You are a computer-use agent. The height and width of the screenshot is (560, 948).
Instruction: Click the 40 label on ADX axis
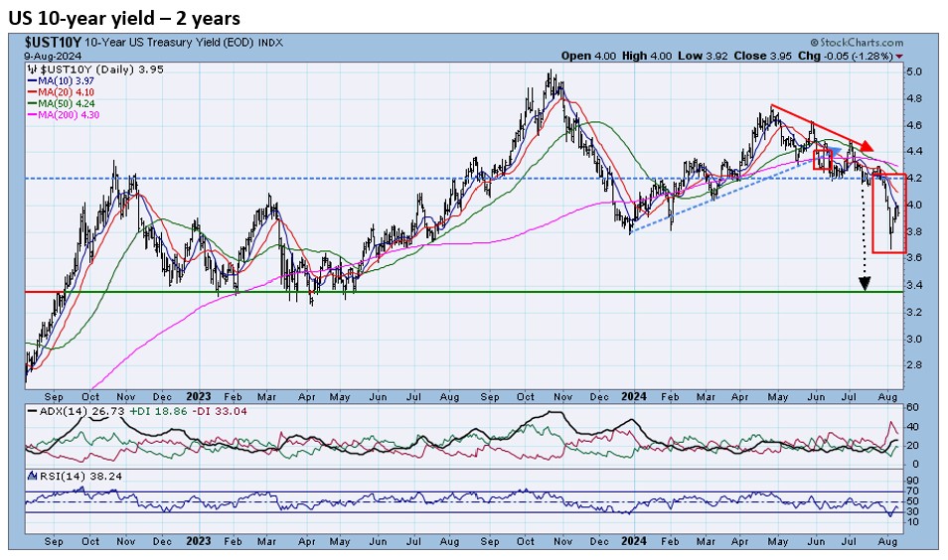(913, 427)
